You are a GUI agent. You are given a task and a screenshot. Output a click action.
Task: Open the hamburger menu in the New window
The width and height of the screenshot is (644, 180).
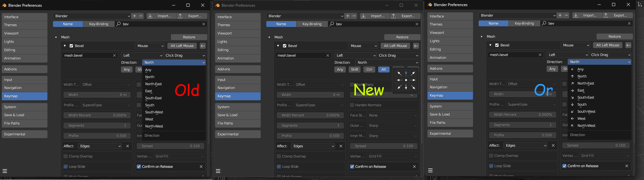[218, 171]
